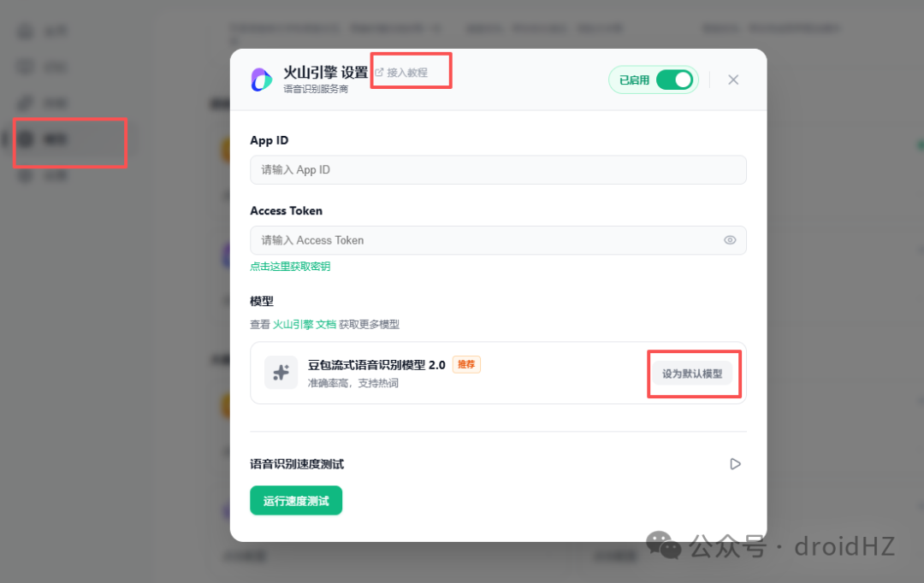Open the 接入教程 tutorial link
This screenshot has height=583, width=924.
407,73
